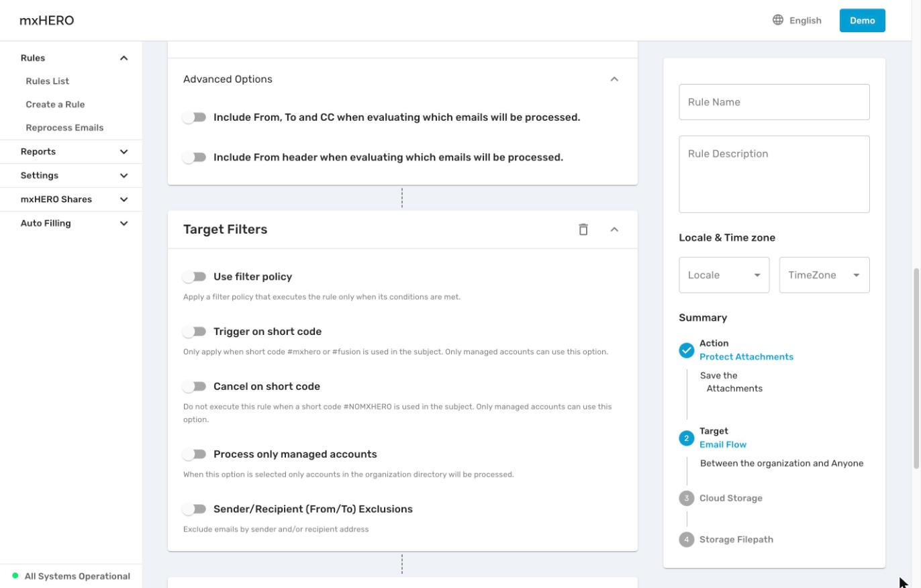Open the Protect Attachments summary link
The height and width of the screenshot is (588, 921).
coord(746,357)
